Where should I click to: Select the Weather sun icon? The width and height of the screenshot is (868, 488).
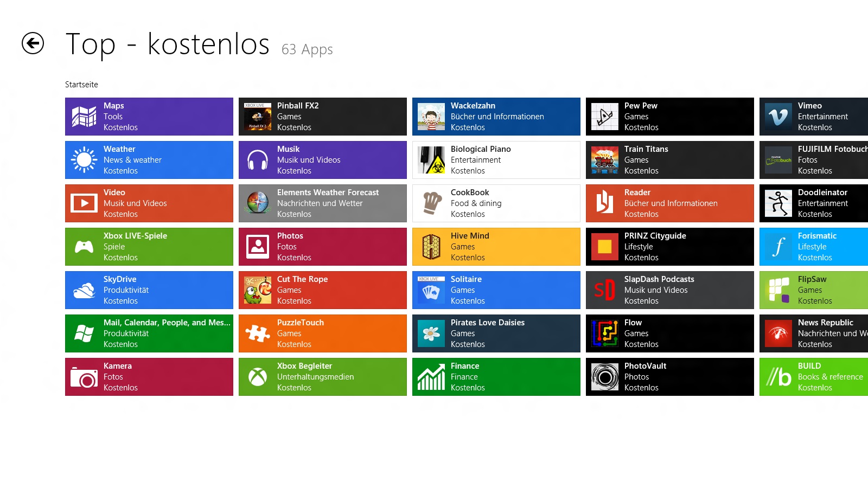84,160
